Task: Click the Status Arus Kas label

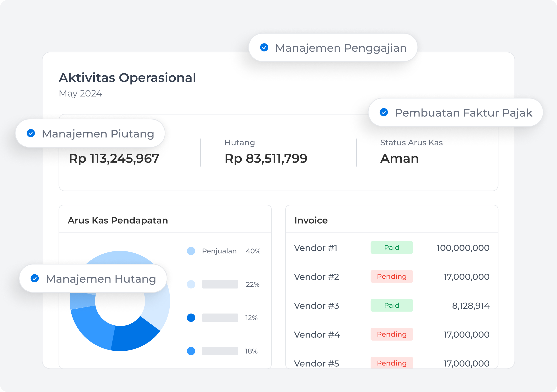Action: [x=411, y=143]
